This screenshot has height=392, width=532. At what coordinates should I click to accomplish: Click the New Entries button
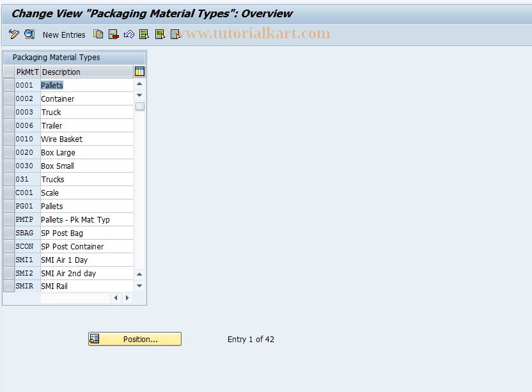coord(64,35)
